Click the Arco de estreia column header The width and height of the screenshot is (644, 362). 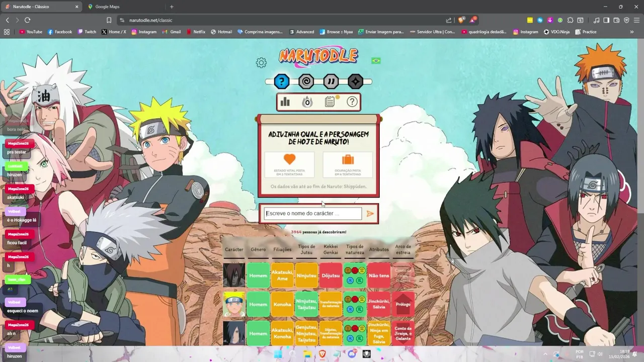pyautogui.click(x=403, y=249)
